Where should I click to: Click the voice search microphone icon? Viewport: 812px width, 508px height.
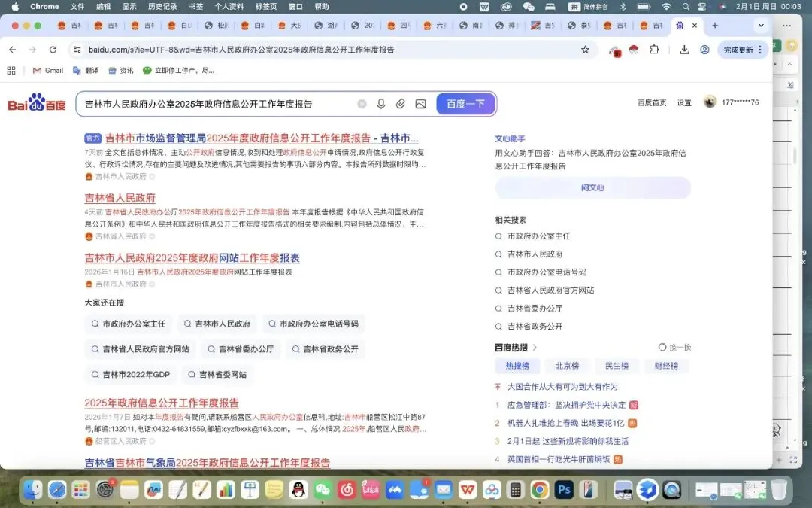pos(381,104)
